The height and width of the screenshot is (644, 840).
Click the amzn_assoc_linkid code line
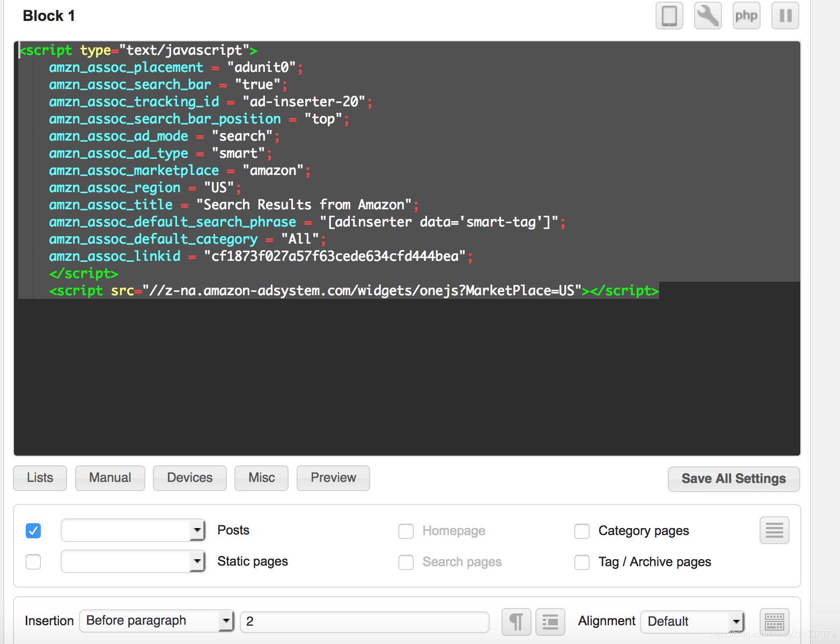261,256
